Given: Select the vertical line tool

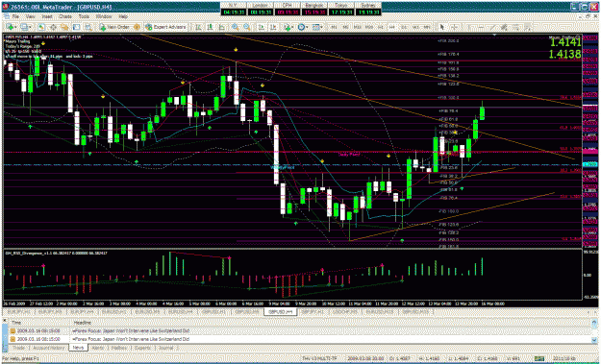Looking at the screenshot, I should click(x=469, y=27).
